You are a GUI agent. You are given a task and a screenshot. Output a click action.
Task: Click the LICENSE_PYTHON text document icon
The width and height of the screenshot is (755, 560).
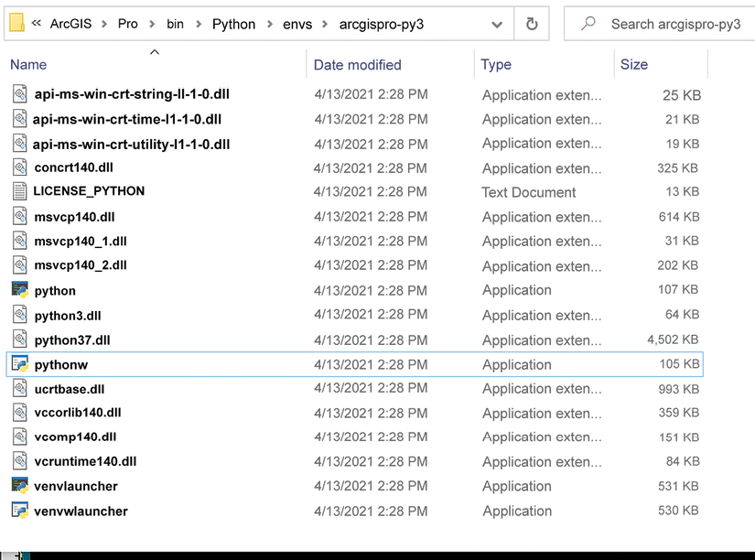pyautogui.click(x=20, y=191)
